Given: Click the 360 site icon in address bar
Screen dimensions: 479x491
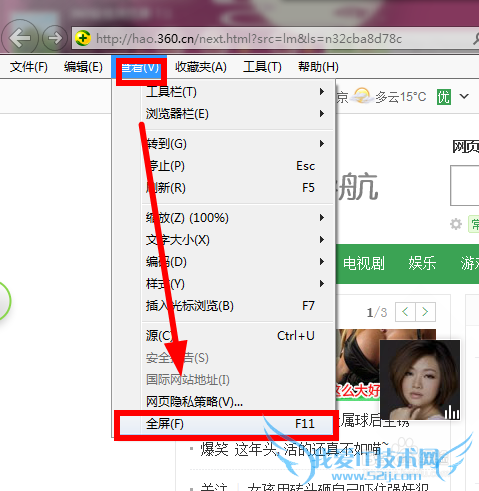Looking at the screenshot, I should click(x=83, y=38).
